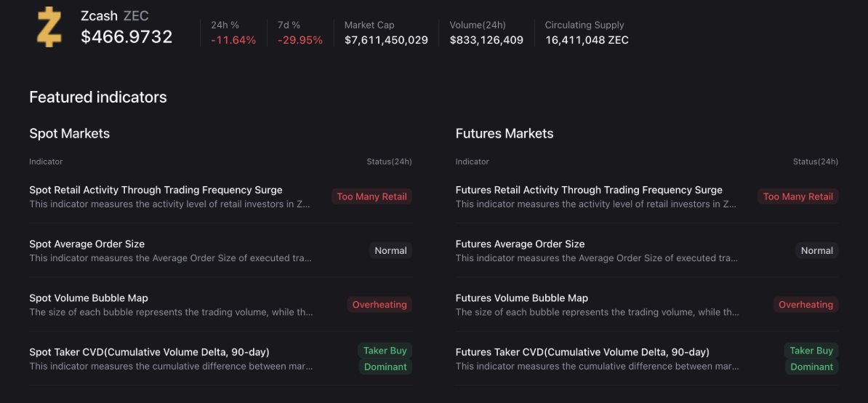Click the spot 'Taker Buy Dominant' badge

tap(385, 359)
